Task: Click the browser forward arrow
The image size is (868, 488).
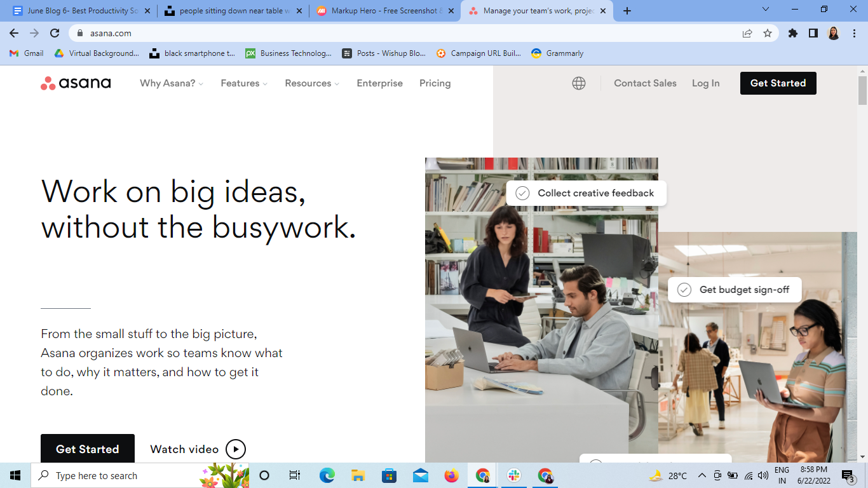Action: point(34,33)
